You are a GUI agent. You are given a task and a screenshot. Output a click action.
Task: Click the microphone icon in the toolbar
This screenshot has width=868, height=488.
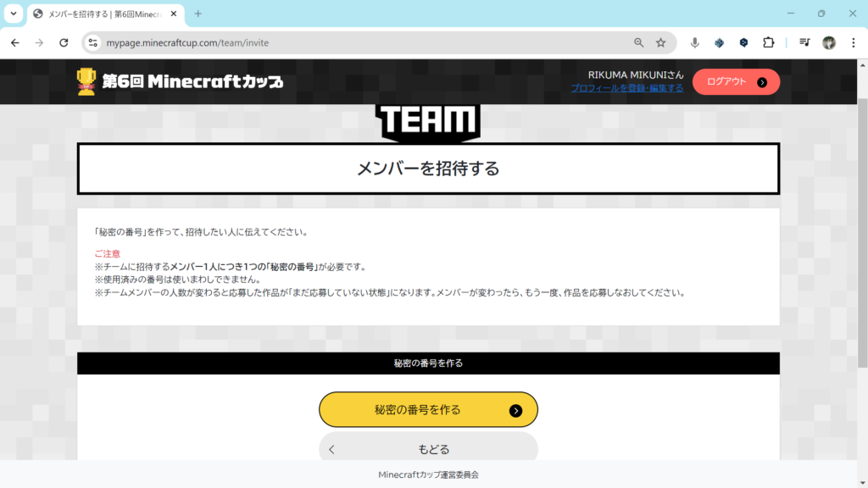pyautogui.click(x=695, y=42)
